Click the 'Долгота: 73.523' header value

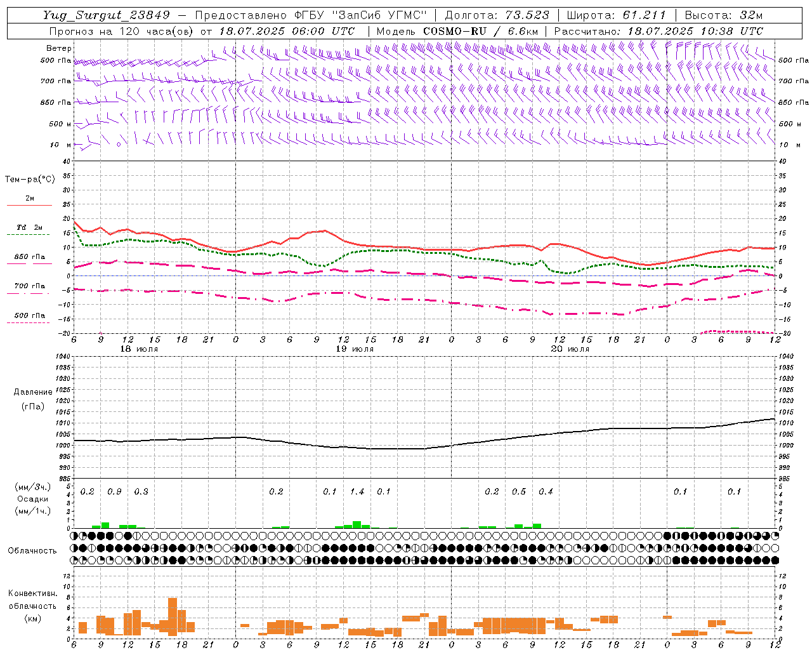(497, 15)
